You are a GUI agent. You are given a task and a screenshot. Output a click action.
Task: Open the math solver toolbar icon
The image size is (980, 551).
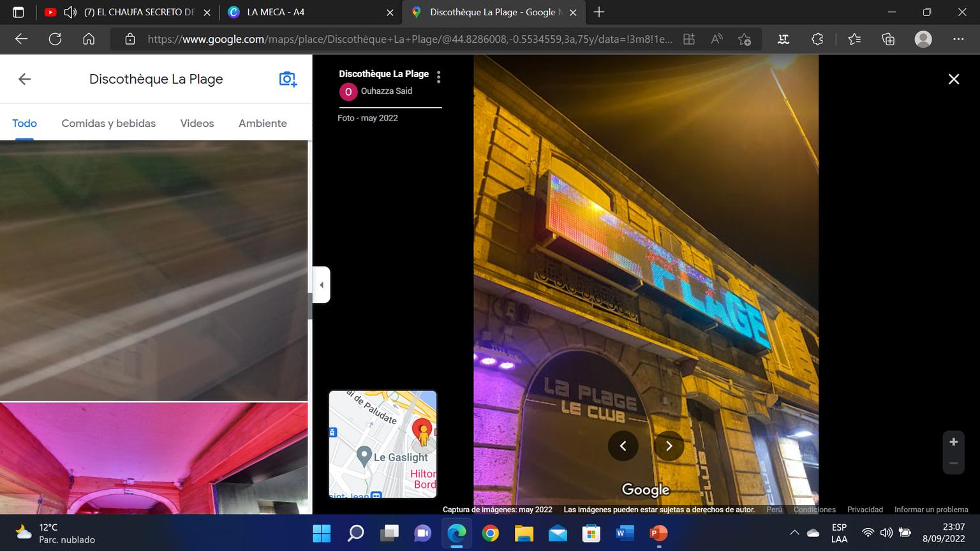click(783, 39)
